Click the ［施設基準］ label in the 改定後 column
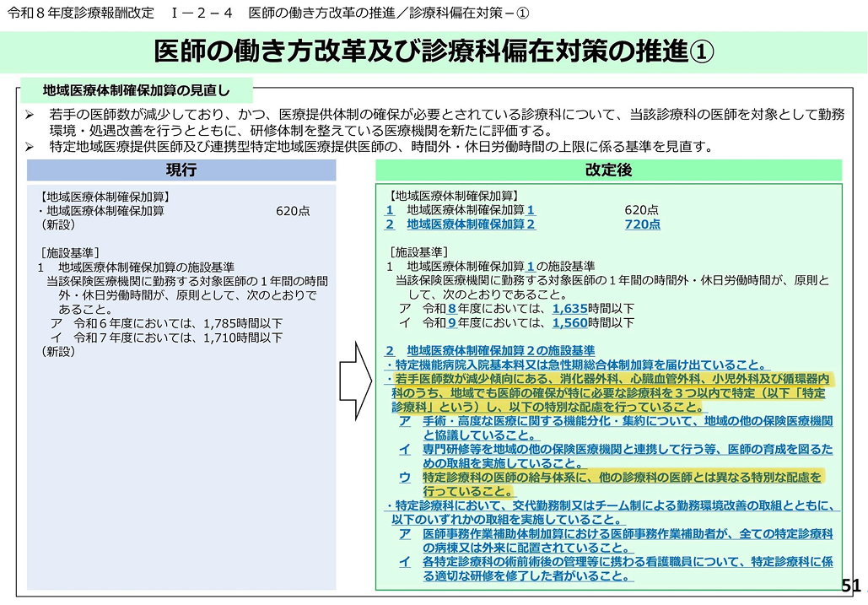Screen dimensions: 868x605 click(x=418, y=251)
